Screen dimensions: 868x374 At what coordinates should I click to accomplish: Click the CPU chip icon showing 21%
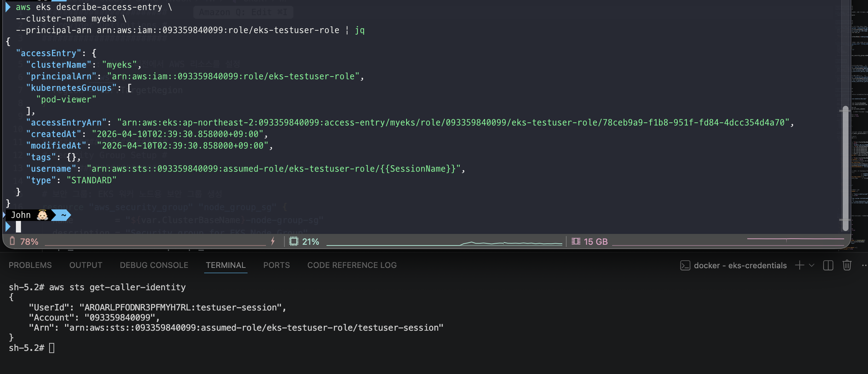(294, 241)
